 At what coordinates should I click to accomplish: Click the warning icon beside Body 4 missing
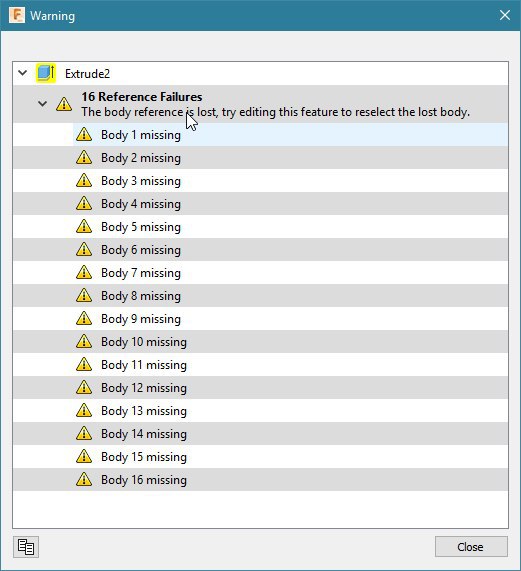(84, 203)
